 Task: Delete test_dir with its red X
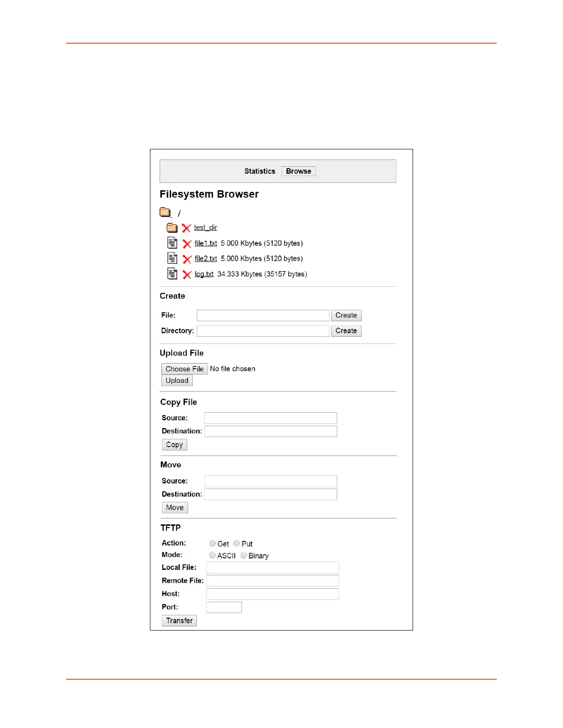[x=186, y=228]
